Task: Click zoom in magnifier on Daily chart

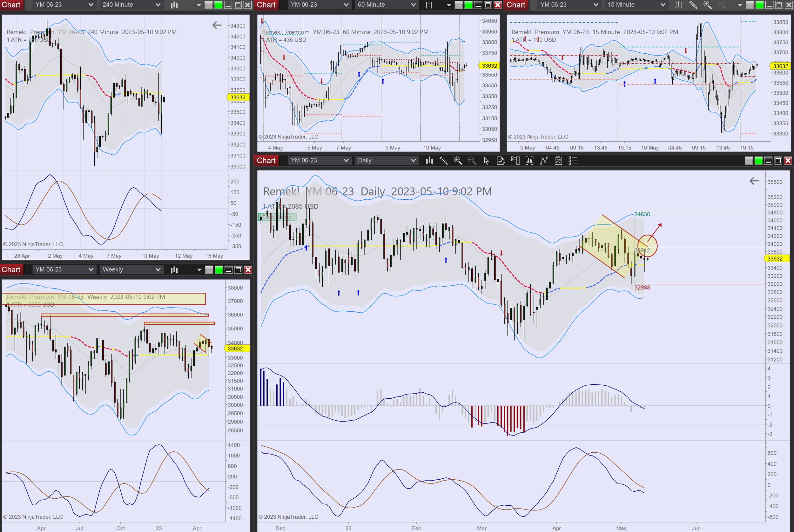Action: coord(458,161)
